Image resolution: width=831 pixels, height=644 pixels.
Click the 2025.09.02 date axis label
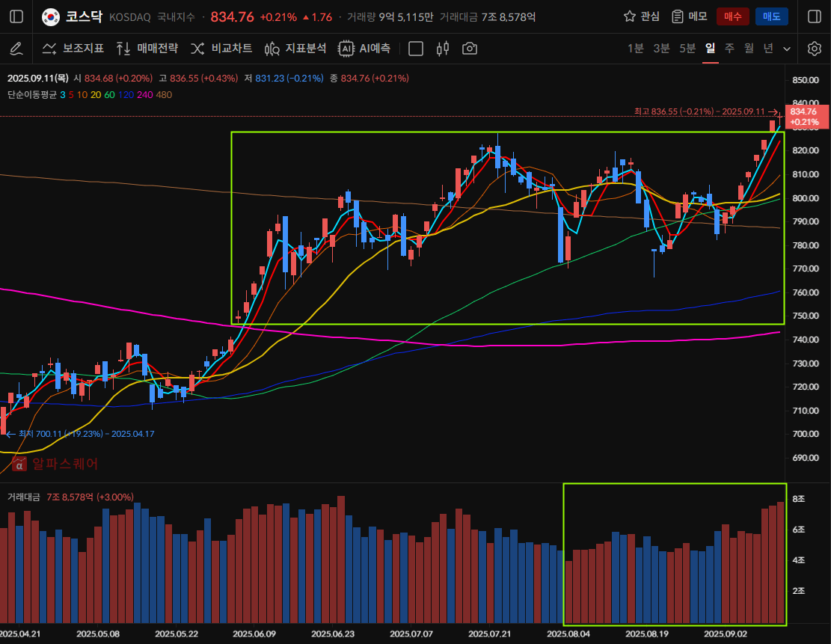point(726,634)
